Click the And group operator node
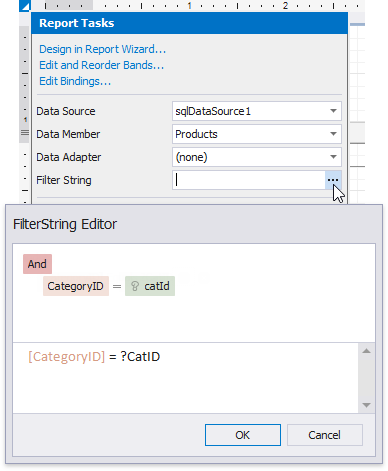 [37, 264]
